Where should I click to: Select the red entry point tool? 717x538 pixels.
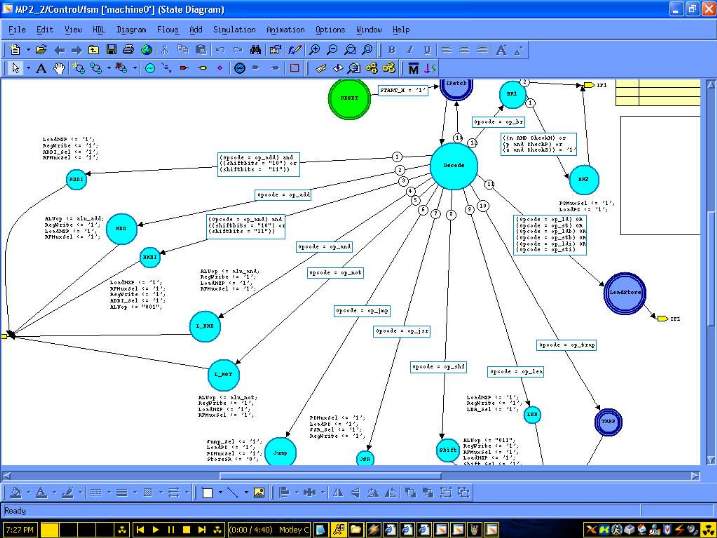(x=184, y=68)
